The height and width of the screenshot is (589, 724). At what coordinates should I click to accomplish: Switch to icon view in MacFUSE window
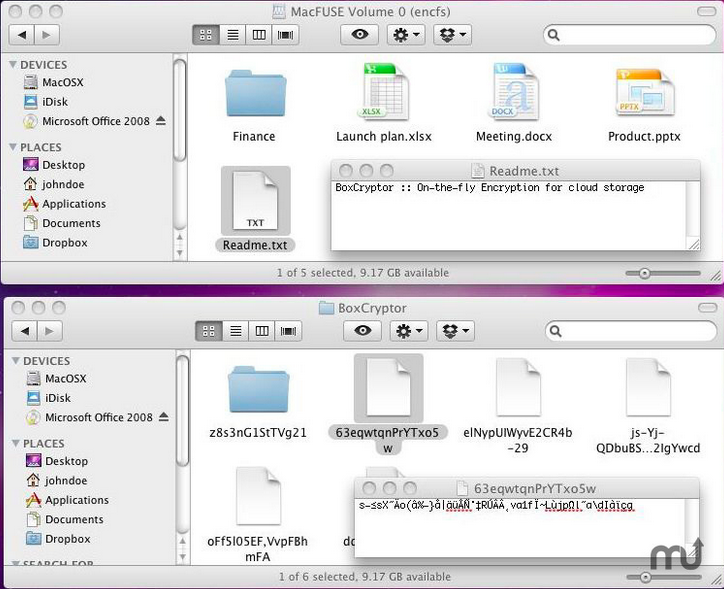coord(206,35)
